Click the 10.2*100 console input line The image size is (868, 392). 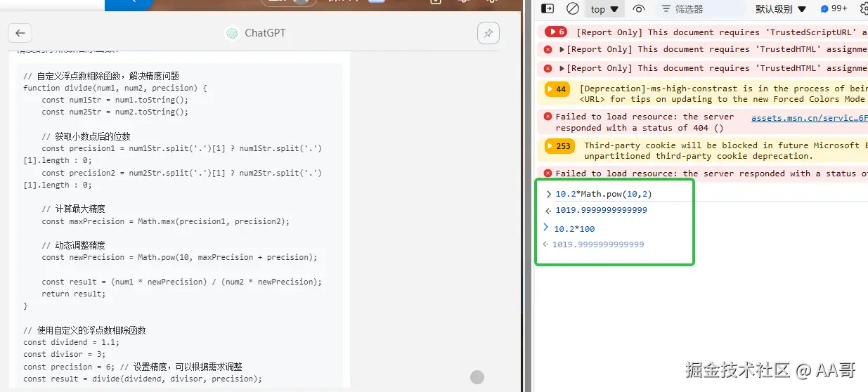pos(574,229)
